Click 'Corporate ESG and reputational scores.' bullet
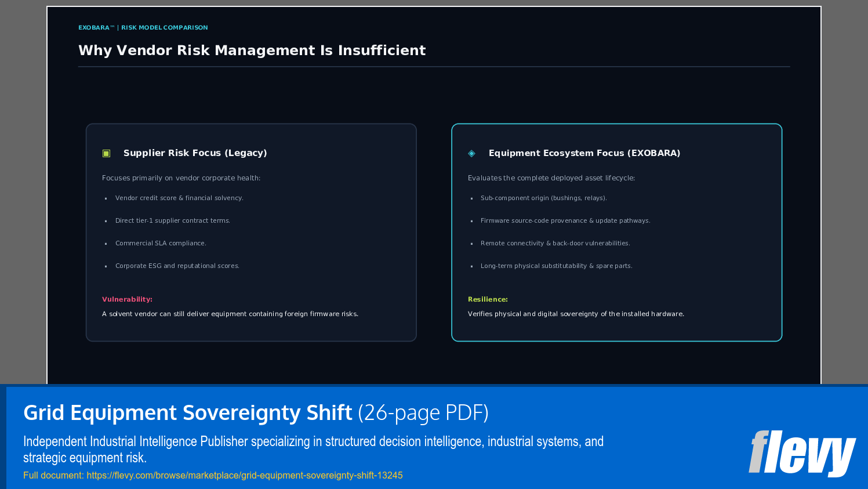The image size is (868, 489). [177, 266]
